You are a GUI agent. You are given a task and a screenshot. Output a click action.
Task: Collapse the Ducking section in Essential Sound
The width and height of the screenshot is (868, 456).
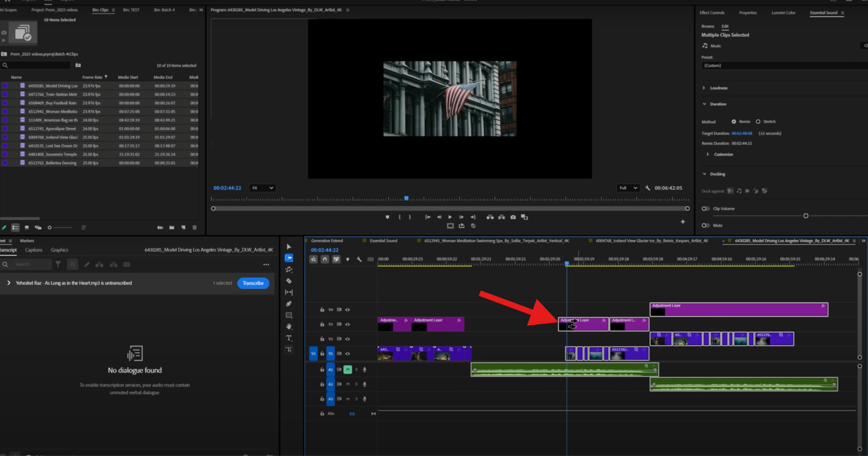[x=704, y=174]
